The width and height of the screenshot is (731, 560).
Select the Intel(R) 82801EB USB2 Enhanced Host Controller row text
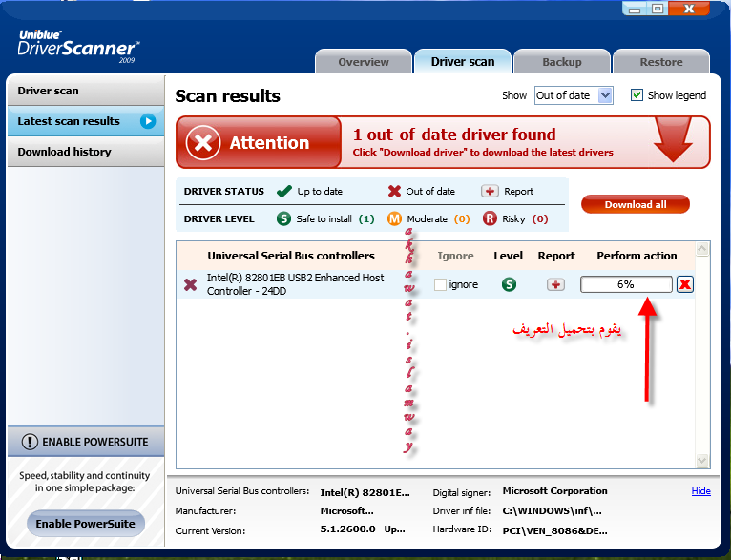tap(295, 284)
